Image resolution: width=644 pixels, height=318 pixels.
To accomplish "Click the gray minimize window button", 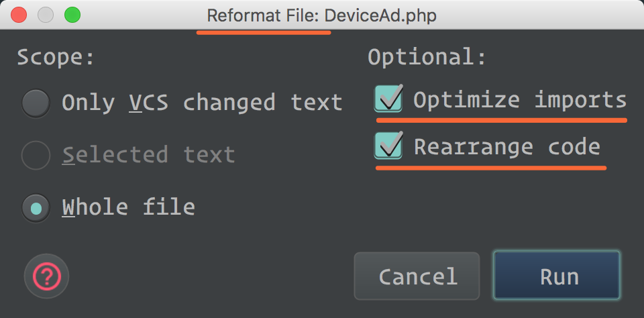I will pos(46,14).
